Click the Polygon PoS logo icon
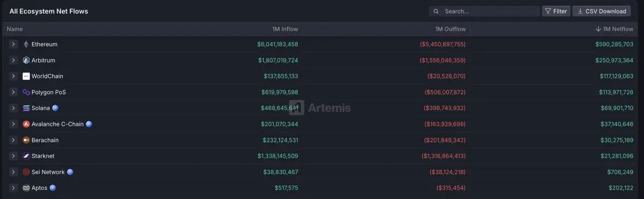 (26, 92)
